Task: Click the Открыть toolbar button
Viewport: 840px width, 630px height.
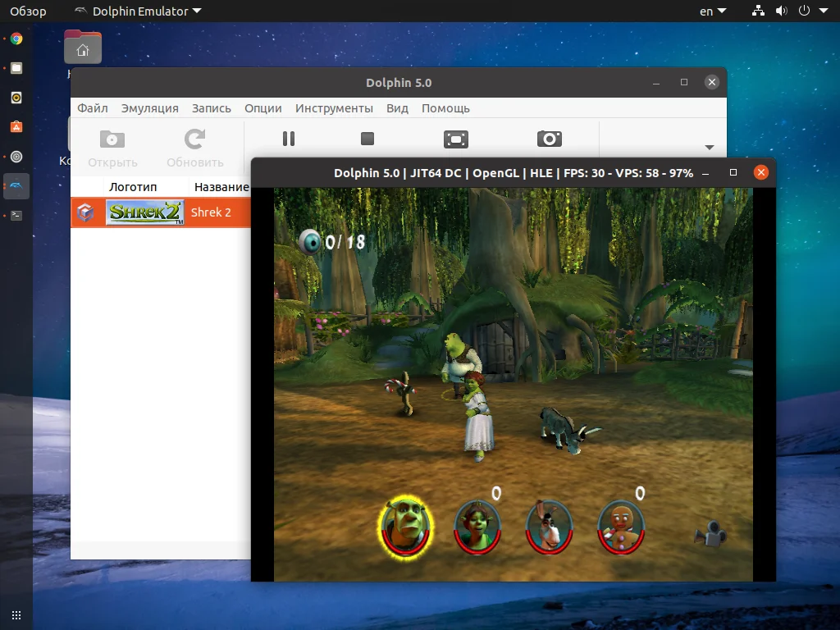Action: coord(112,148)
